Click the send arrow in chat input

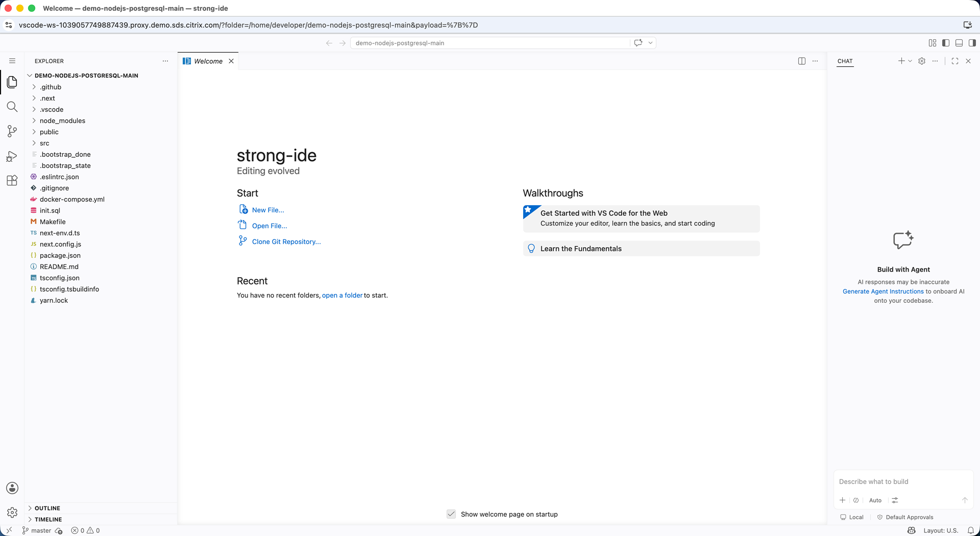click(965, 500)
